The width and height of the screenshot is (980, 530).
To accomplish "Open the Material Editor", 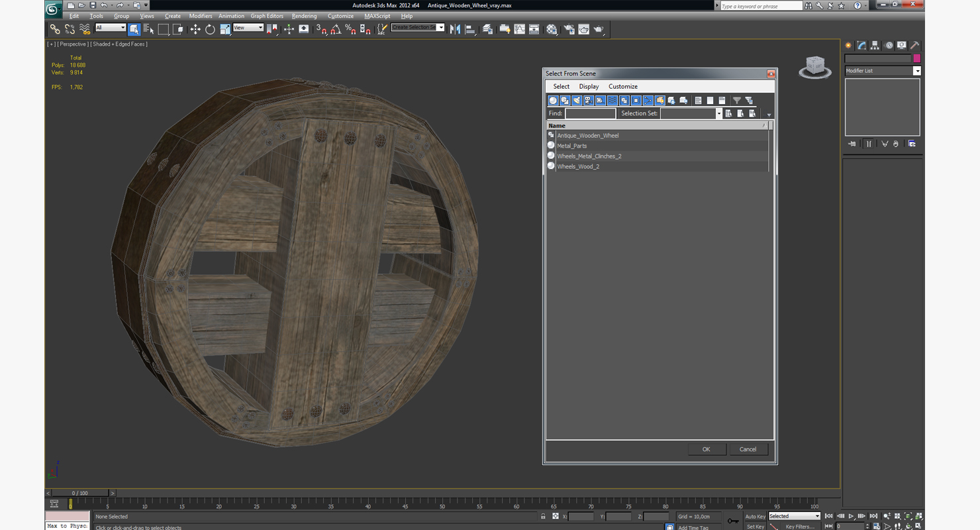I will (552, 29).
